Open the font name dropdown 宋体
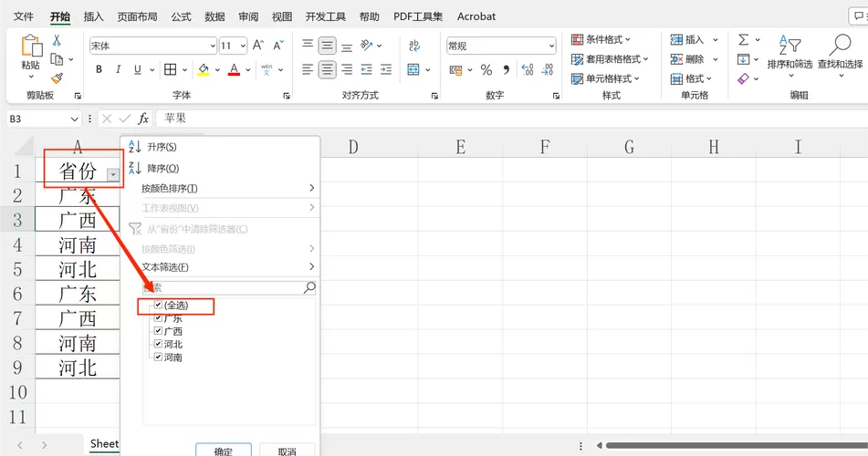The height and width of the screenshot is (456, 868). coord(213,46)
